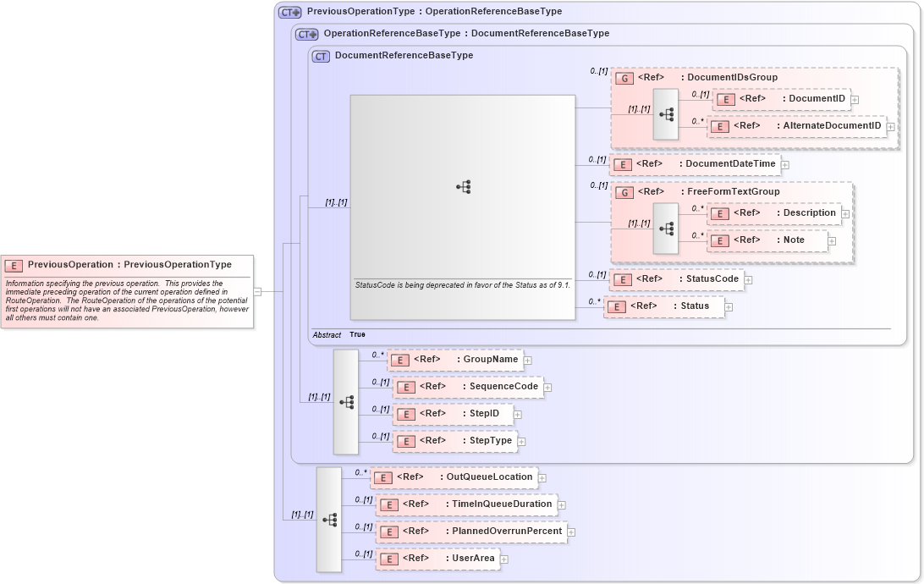Click the sequence compositor icon before GroupName

[348, 403]
